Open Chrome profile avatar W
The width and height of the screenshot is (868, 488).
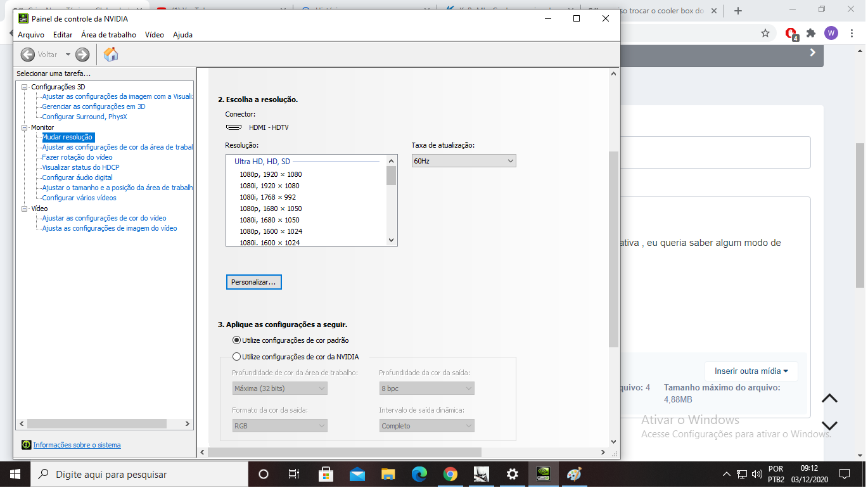click(x=831, y=33)
